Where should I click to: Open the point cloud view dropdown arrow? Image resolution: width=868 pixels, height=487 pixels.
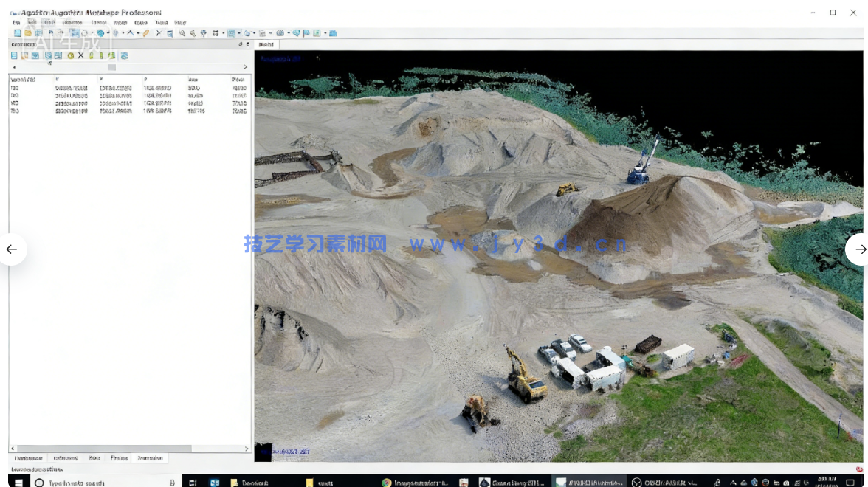pos(238,32)
